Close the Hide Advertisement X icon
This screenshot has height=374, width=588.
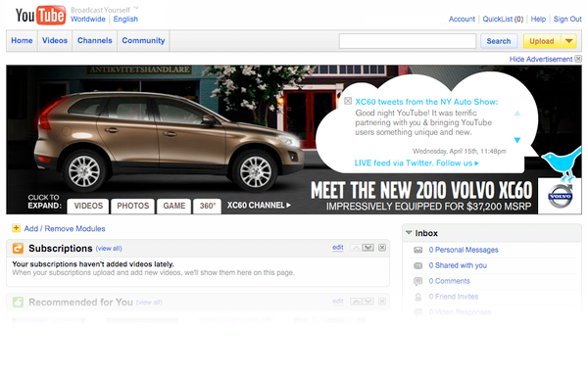click(578, 59)
